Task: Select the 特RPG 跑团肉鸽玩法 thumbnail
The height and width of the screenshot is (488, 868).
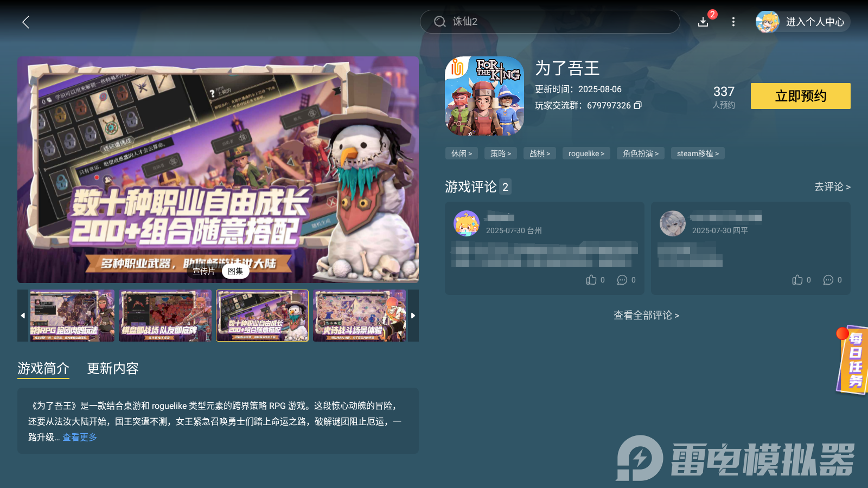Action: coord(72,316)
